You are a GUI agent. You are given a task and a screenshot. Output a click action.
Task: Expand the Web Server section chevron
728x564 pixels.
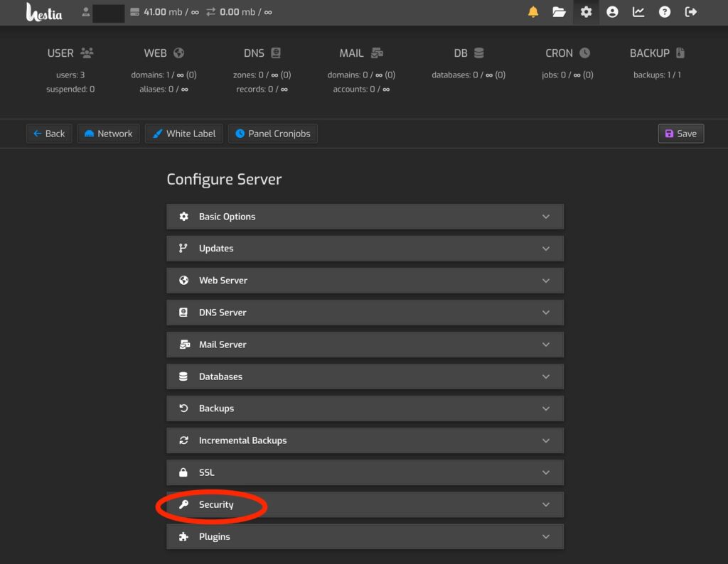click(546, 281)
